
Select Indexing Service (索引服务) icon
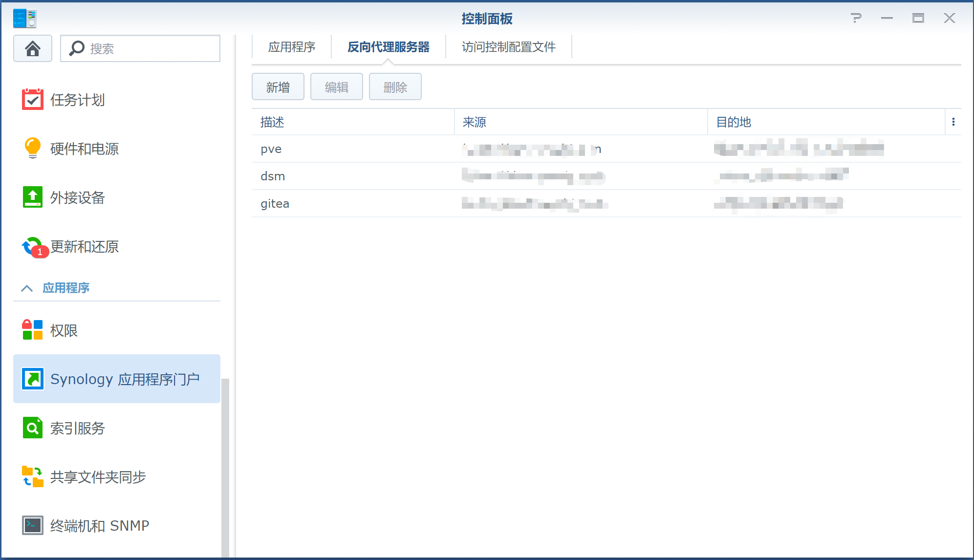click(x=32, y=428)
